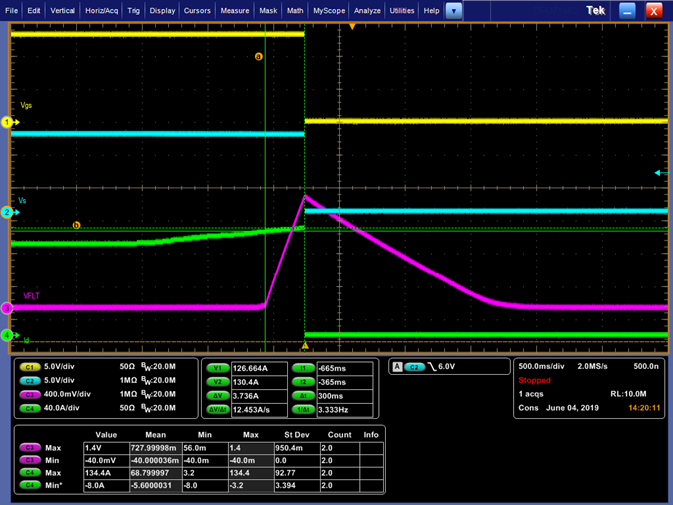Click the t1 cursor time badge
673x505 pixels.
tap(303, 368)
